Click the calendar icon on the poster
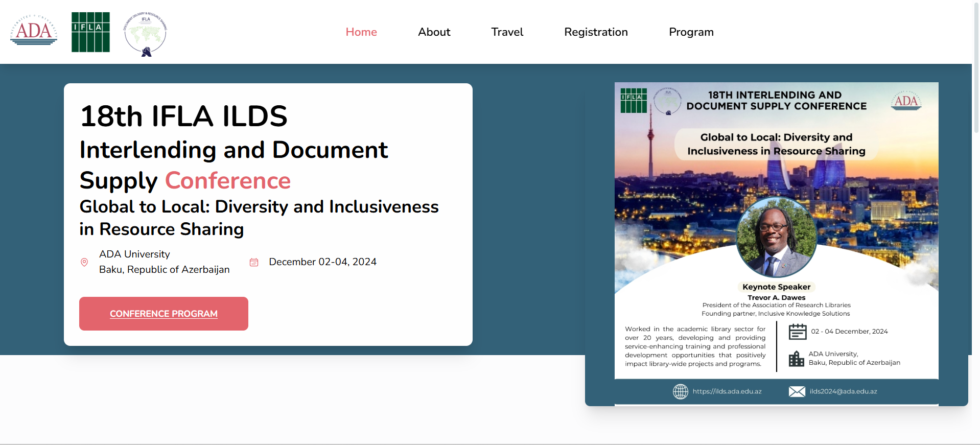Image resolution: width=980 pixels, height=445 pixels. 798,332
